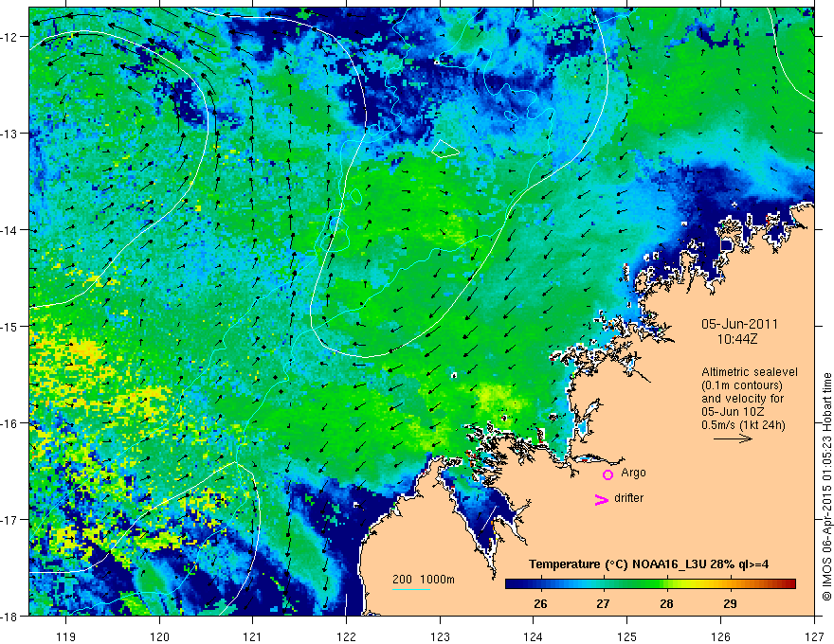Click the '(0.1m contours)' caption line
The height and width of the screenshot is (644, 834).
[742, 385]
